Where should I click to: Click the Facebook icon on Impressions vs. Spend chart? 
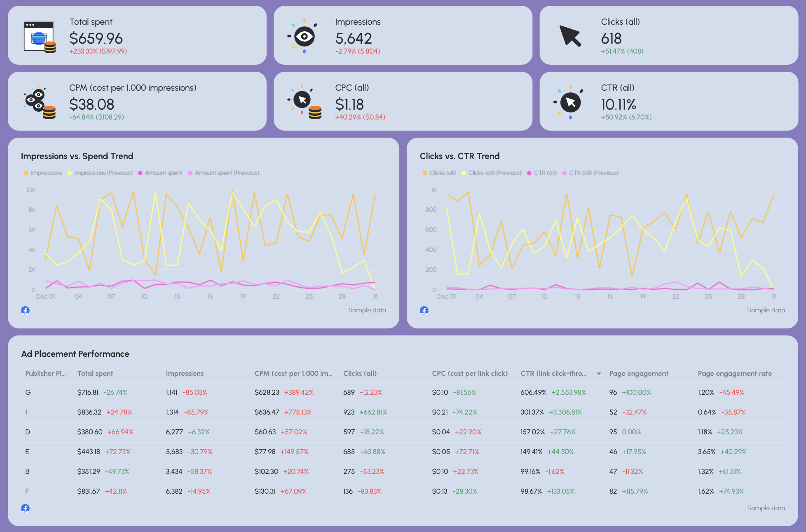pos(26,310)
